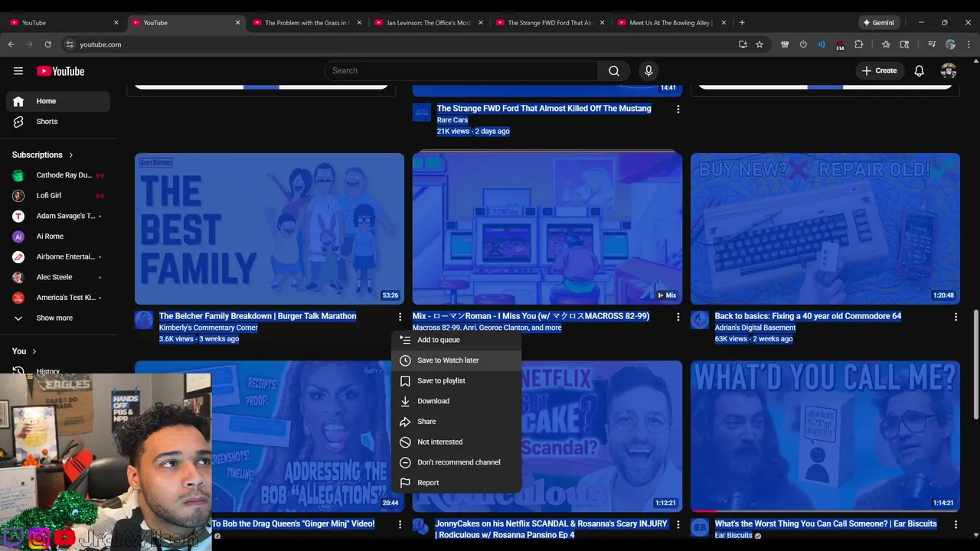Open the Chrome extensions puzzle icon
The width and height of the screenshot is (980, 551).
tap(858, 44)
